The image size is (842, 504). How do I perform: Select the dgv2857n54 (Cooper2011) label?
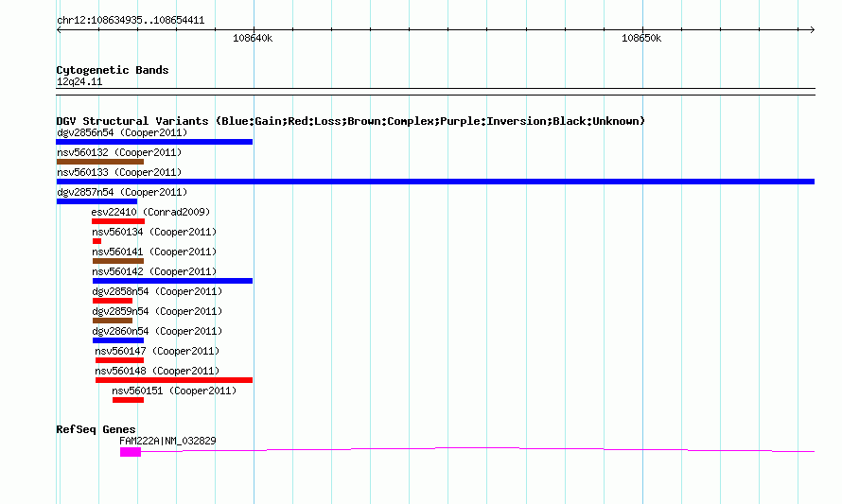pyautogui.click(x=122, y=192)
